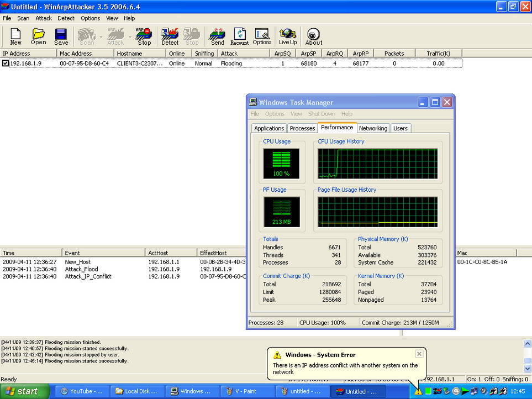Click the greyed-out Stop icon beside Detect
532x399 pixels.
(x=192, y=36)
